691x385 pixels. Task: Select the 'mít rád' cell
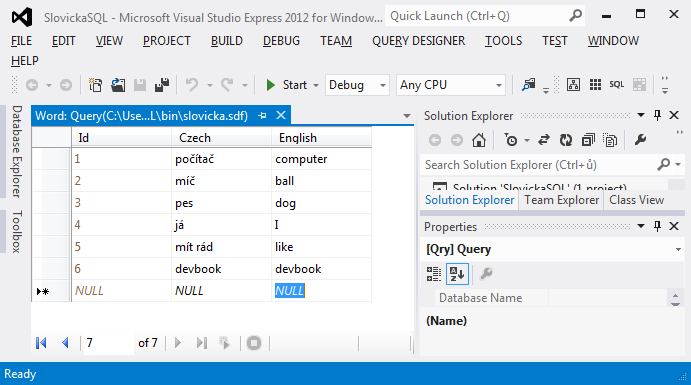coord(221,247)
